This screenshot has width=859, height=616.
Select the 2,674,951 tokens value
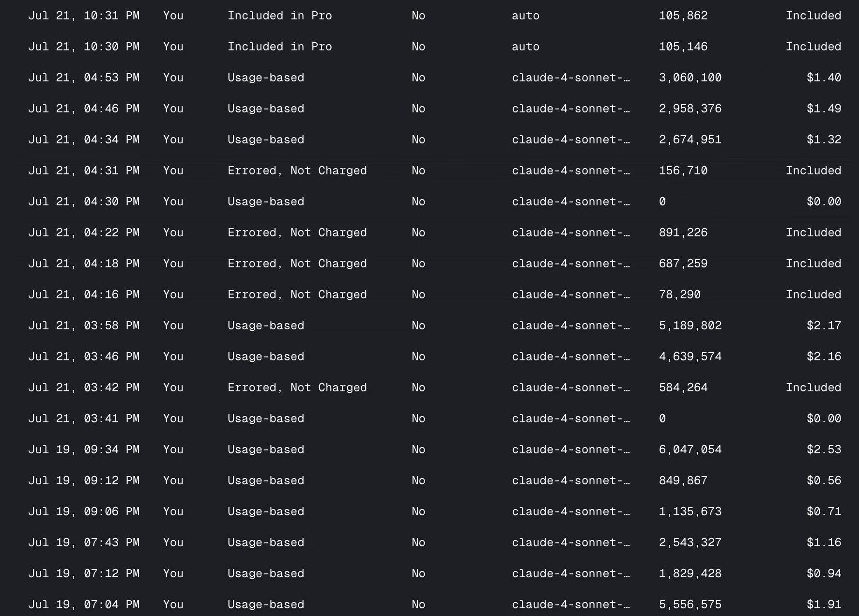click(x=690, y=139)
